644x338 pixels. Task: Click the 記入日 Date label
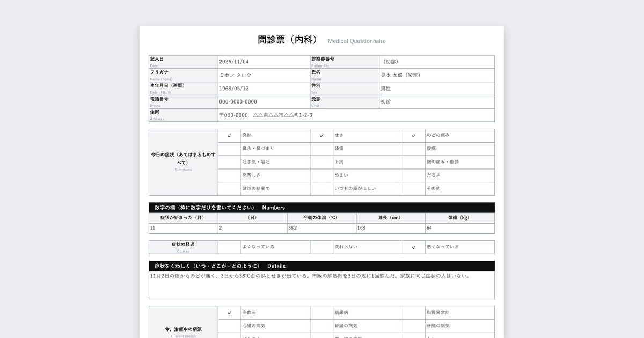point(184,62)
